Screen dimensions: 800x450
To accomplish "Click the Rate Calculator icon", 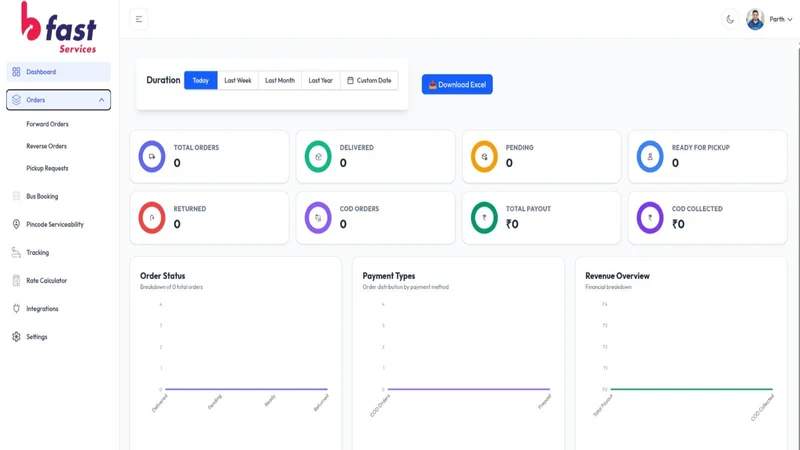I will pos(16,281).
